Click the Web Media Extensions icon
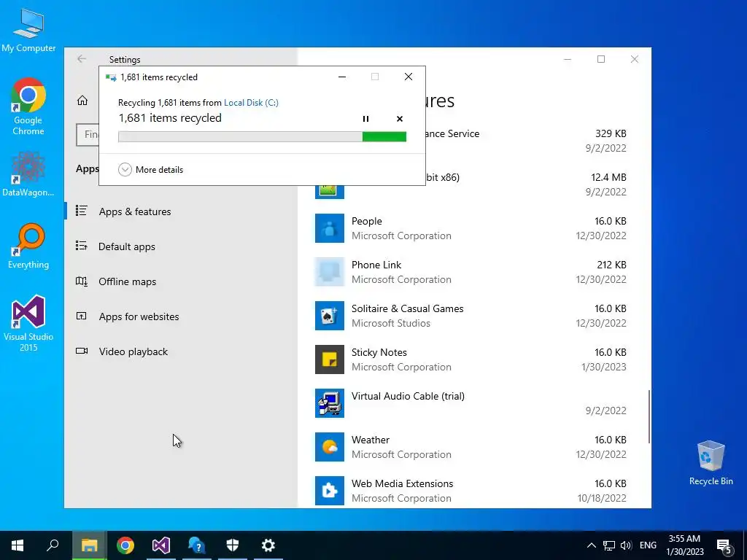 330,491
